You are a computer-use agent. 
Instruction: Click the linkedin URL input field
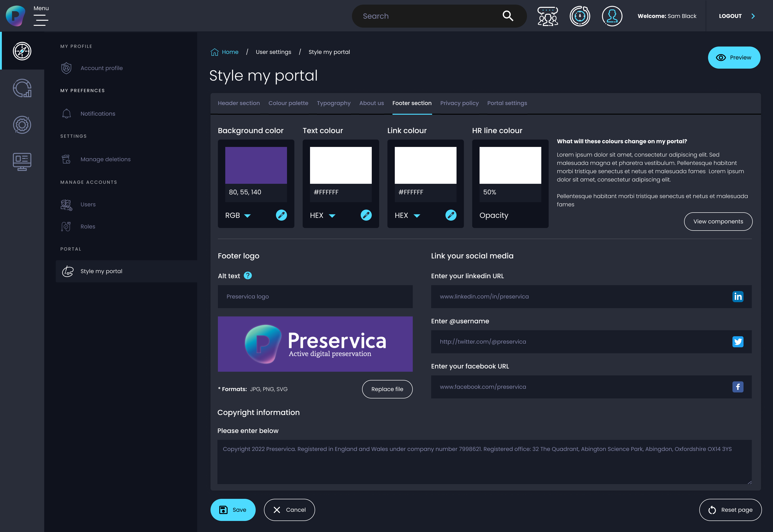pyautogui.click(x=580, y=297)
